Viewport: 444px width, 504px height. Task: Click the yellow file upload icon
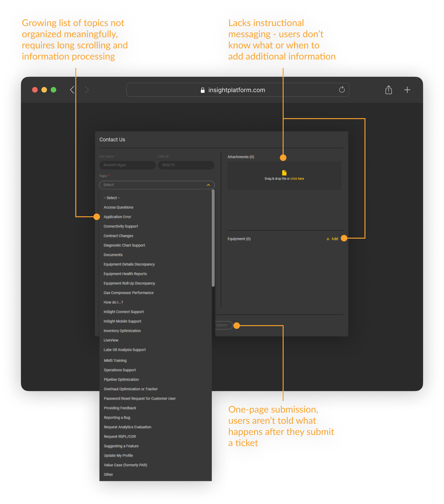click(284, 173)
